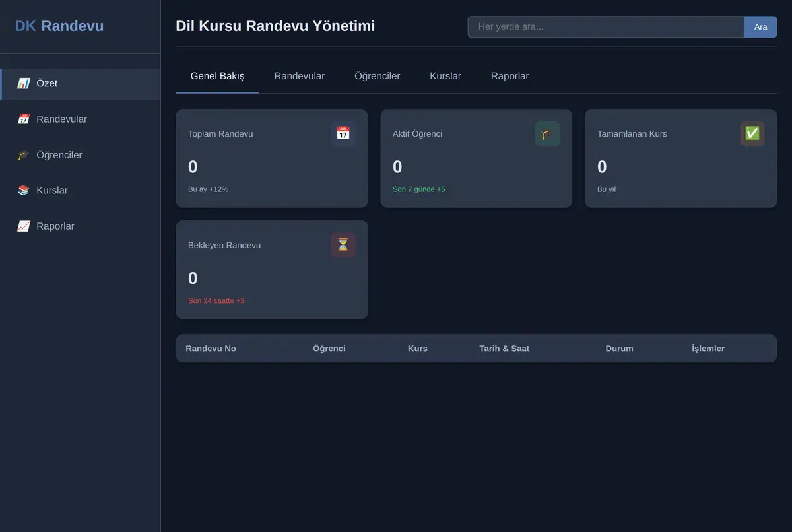Click the green checkmark icon on Tamamlanan Kurs card

coord(752,133)
